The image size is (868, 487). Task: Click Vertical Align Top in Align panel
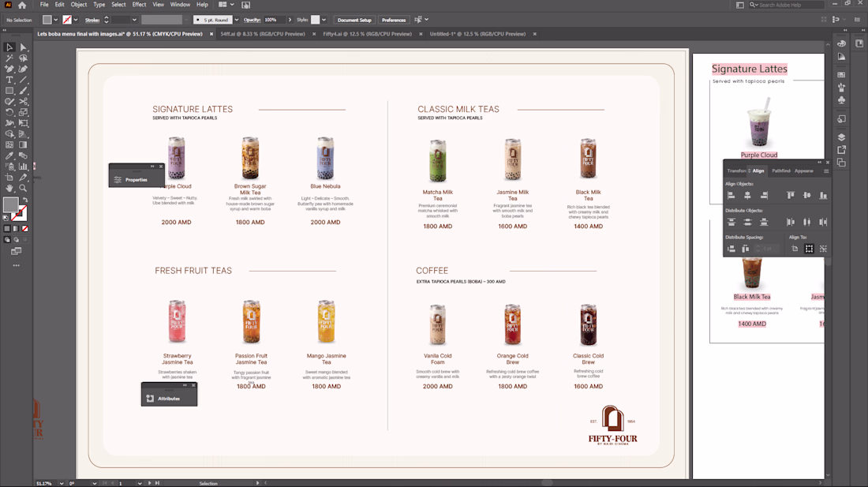point(791,196)
